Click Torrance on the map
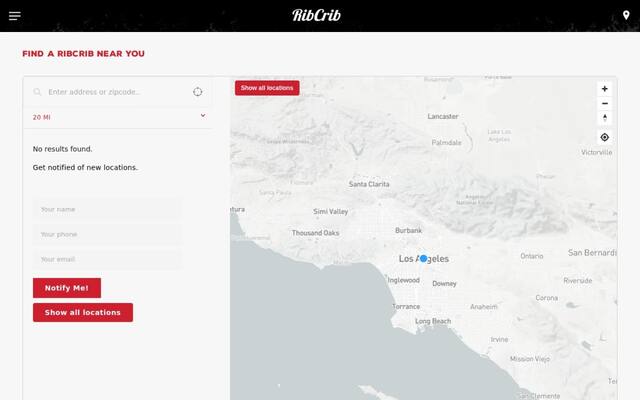Image resolution: width=640 pixels, height=400 pixels. pos(406,306)
